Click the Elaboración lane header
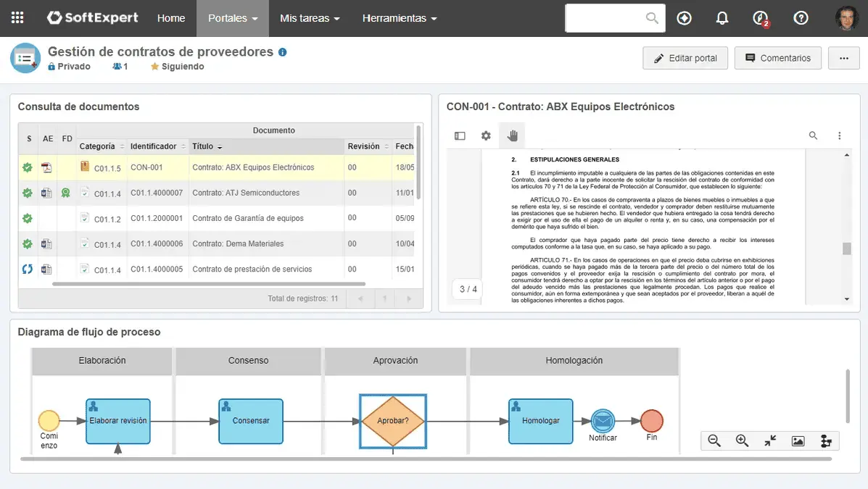The image size is (868, 489). tap(102, 361)
